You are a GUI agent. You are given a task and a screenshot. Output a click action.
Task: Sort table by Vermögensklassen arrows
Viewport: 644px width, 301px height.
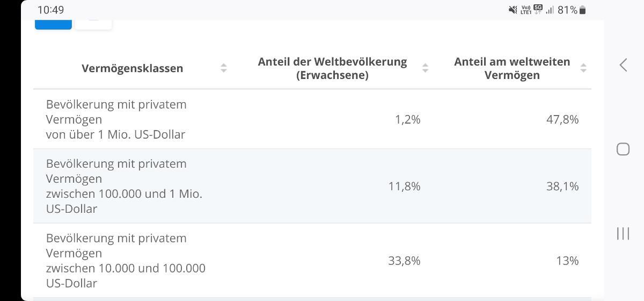pyautogui.click(x=224, y=68)
